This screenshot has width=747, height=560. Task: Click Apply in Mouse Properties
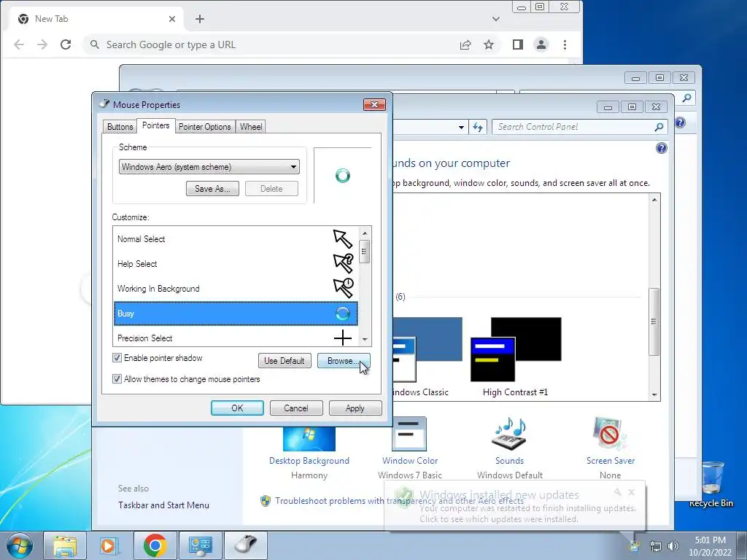tap(355, 408)
